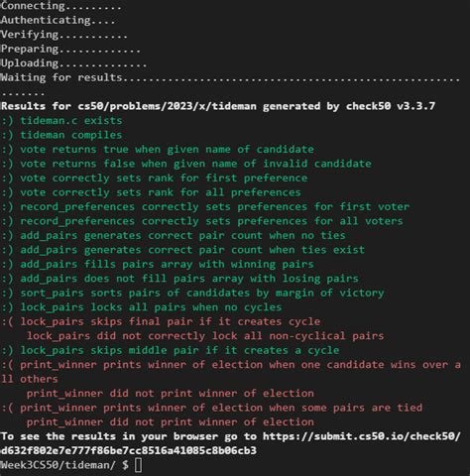Open the submit.cs50.io results link

click(361, 436)
